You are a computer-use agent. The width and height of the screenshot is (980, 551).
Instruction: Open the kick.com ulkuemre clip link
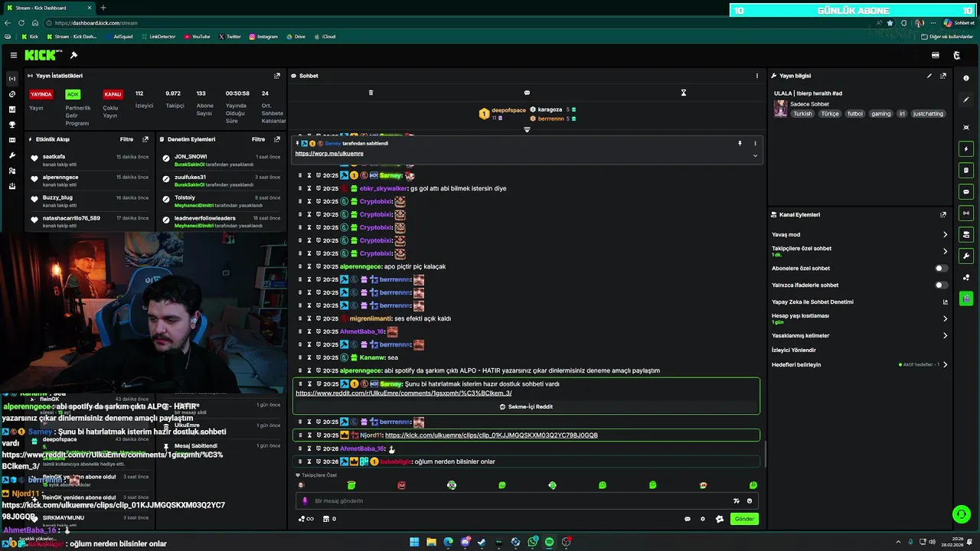pyautogui.click(x=491, y=435)
